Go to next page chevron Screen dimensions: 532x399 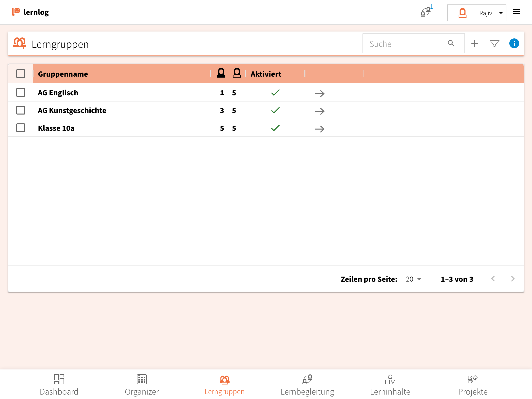click(x=513, y=279)
